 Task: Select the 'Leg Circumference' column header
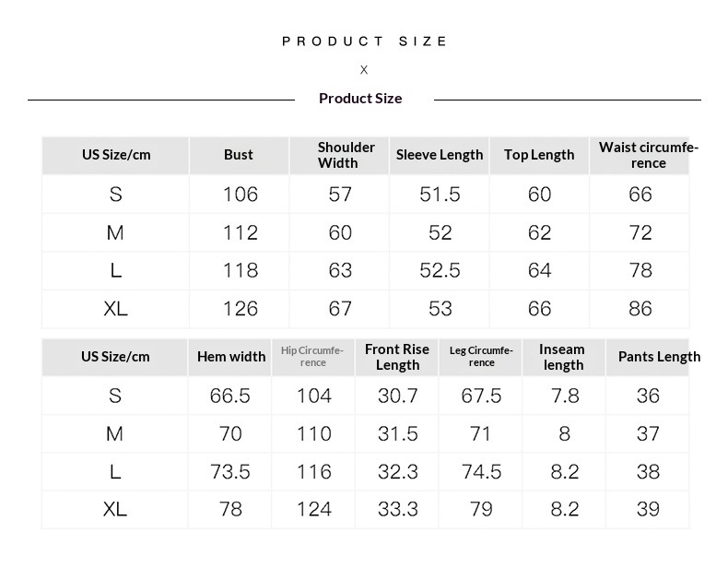point(481,357)
